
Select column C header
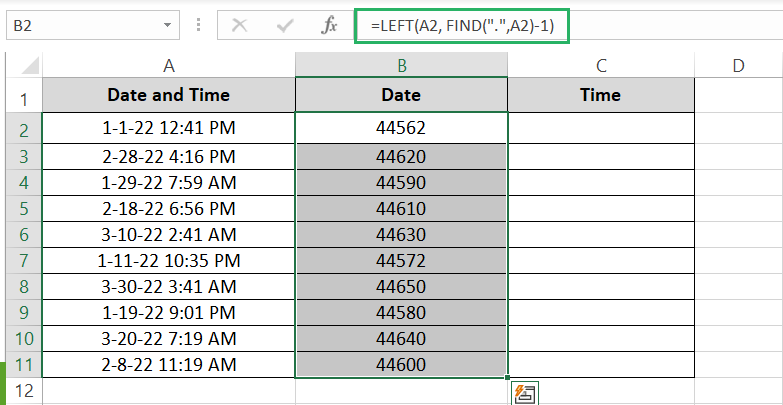(600, 65)
